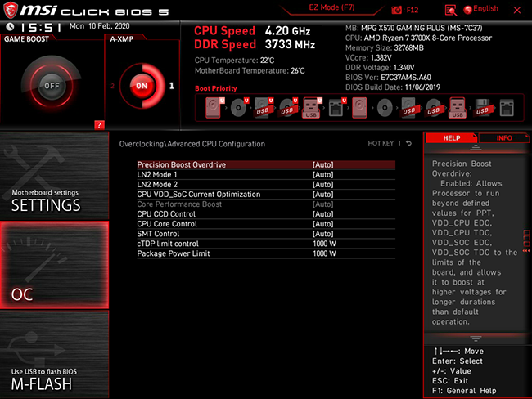This screenshot has height=399, width=532.
Task: Select the UEFI USB key boot icon
Action: coord(312,108)
